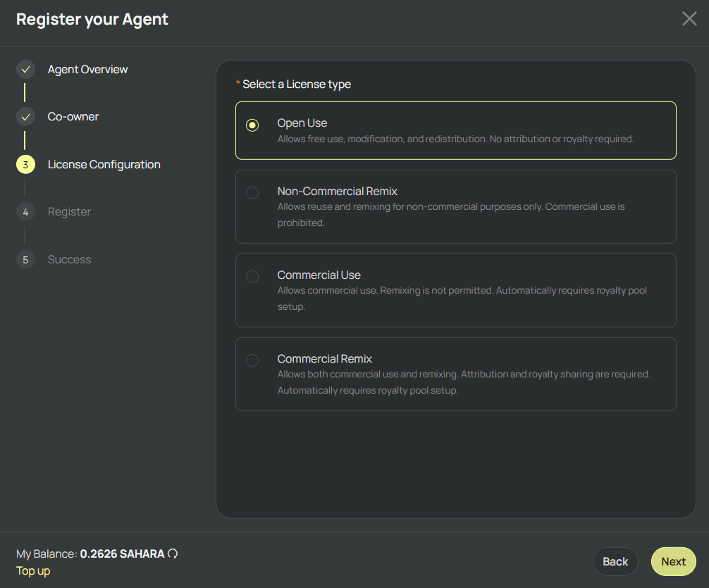The width and height of the screenshot is (709, 588).
Task: Select the Commercial Use radio button
Action: (252, 277)
